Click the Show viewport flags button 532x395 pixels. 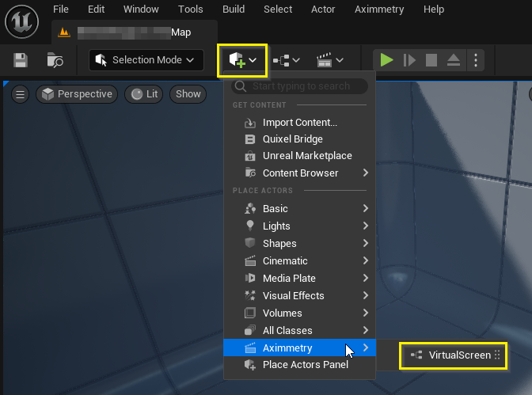click(x=188, y=94)
